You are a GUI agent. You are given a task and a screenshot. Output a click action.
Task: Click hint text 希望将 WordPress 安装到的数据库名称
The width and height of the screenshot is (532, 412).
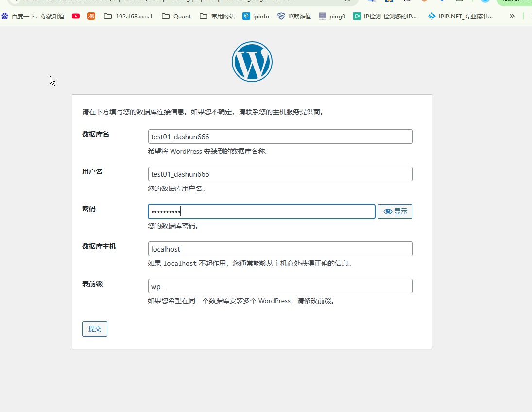(x=208, y=152)
